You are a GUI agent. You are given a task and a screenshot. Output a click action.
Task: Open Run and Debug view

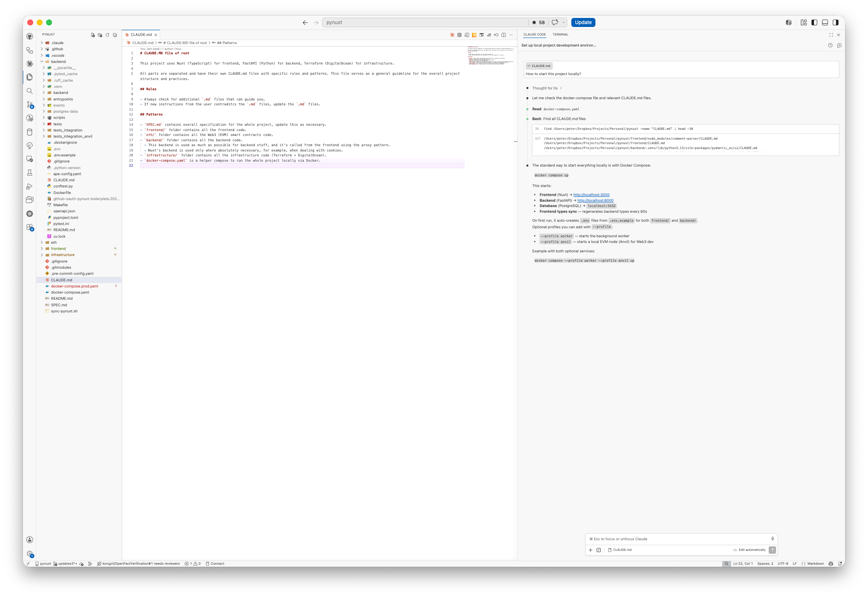30,187
